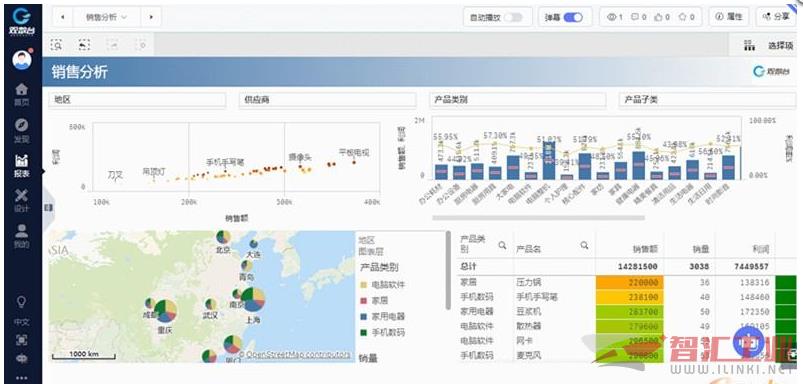Toggle the 自动播放 autoplay switch
The width and height of the screenshot is (803, 384).
513,17
